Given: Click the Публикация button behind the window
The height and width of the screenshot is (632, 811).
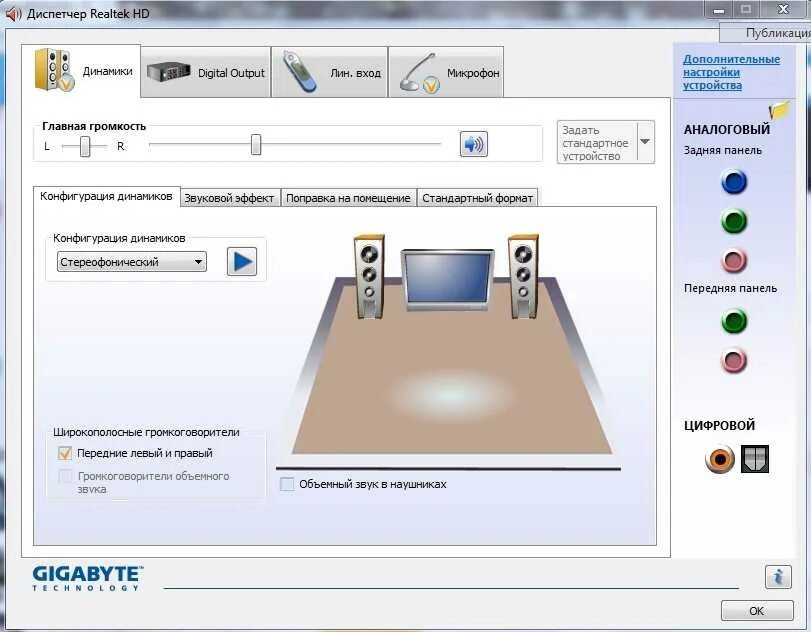Looking at the screenshot, I should pos(765,33).
